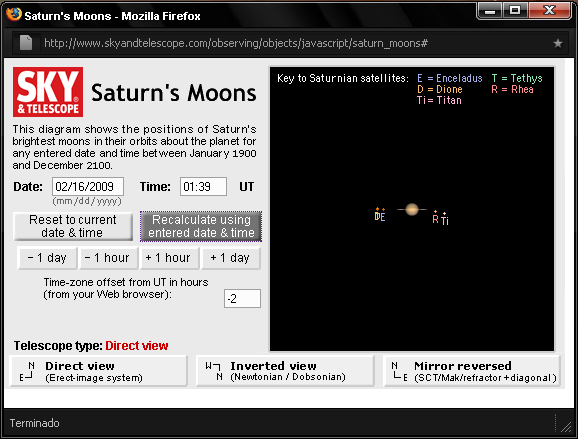Click the Rhea moon marker labeled R
Image resolution: width=578 pixels, height=439 pixels.
435,217
